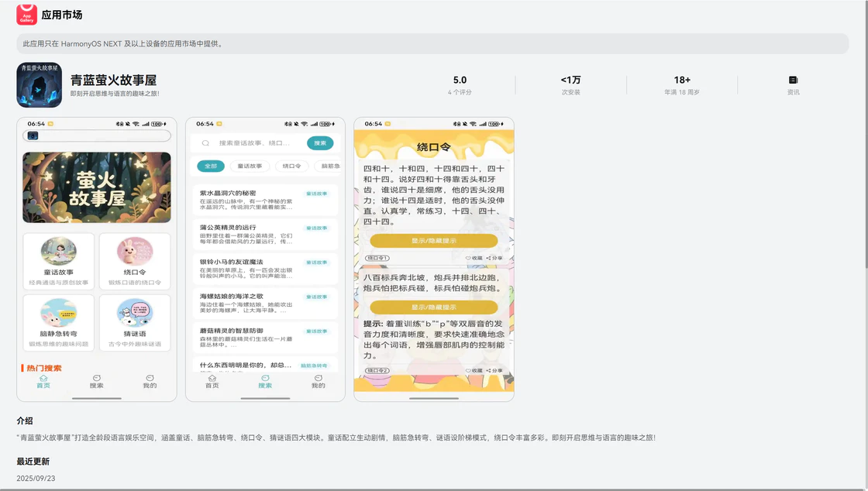Click the app tagline 即刻开启思维与语言的趣味之旅
Screen dimensions: 868x491
click(x=115, y=94)
